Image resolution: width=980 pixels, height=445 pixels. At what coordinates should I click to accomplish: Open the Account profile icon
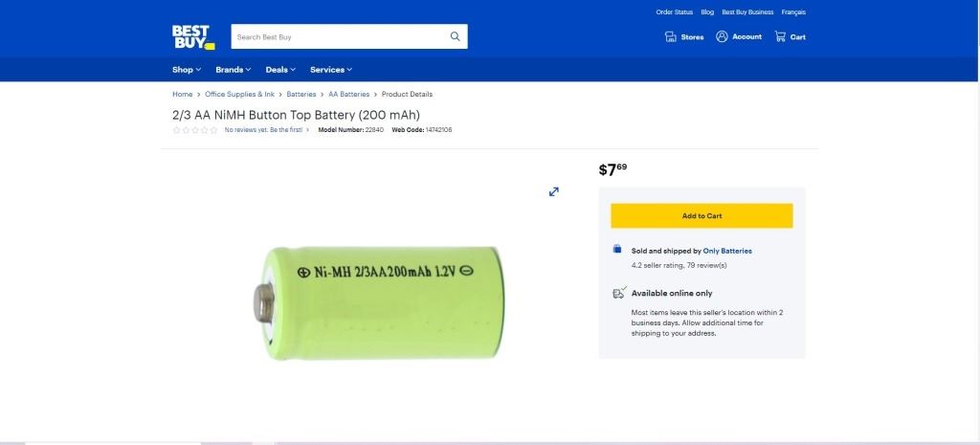722,36
